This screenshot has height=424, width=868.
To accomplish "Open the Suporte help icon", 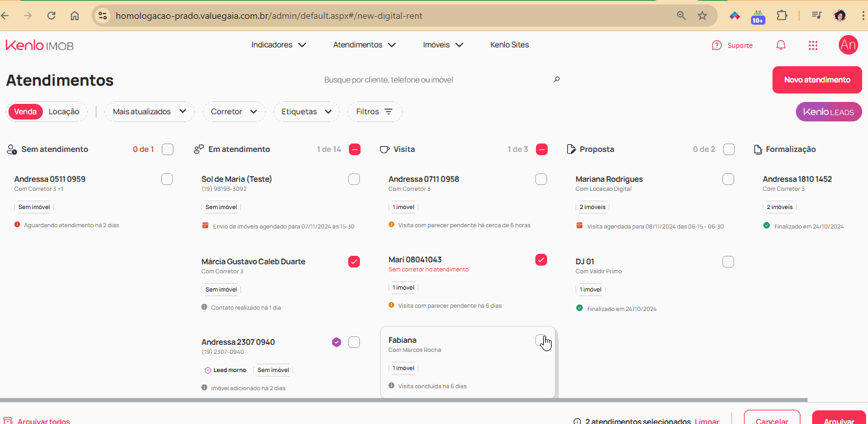I will [717, 45].
